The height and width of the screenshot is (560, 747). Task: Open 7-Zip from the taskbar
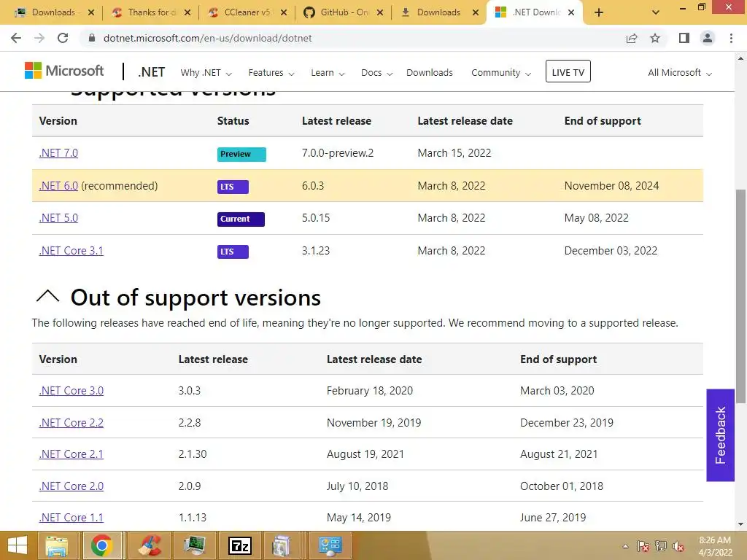click(239, 545)
